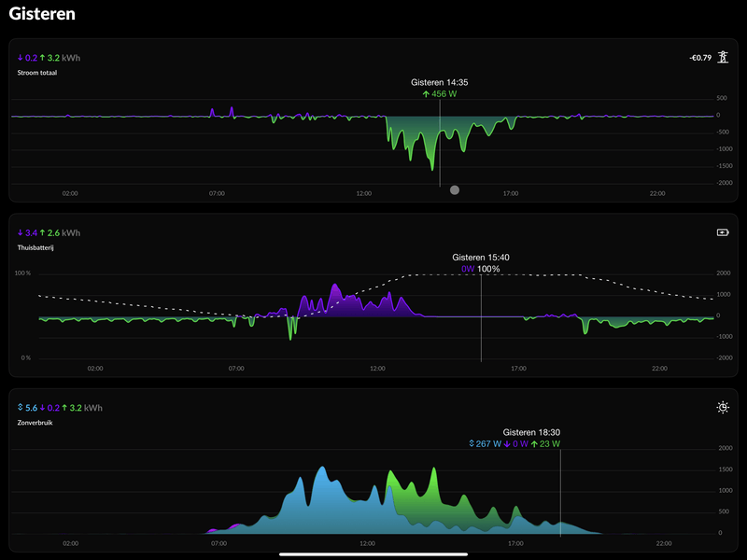Click the Gisteren page heading
747x560 pixels.
42,14
